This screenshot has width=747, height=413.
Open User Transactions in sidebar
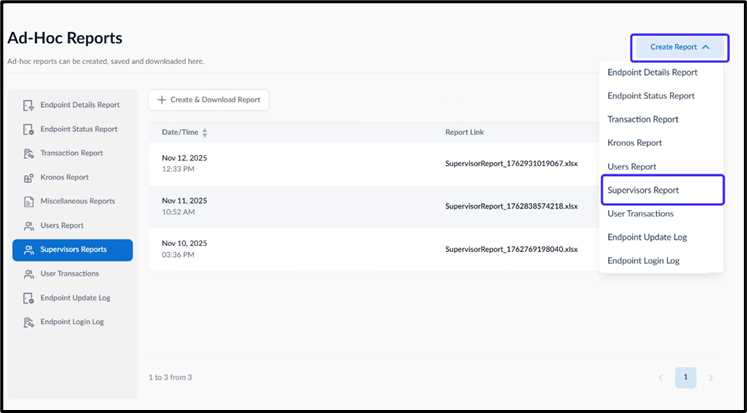[x=72, y=274]
